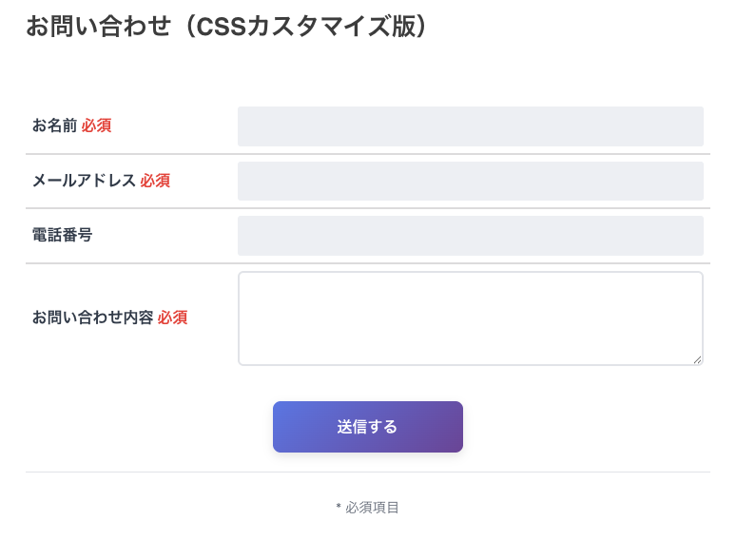
Task: Click the お名前 text input field
Action: click(470, 126)
